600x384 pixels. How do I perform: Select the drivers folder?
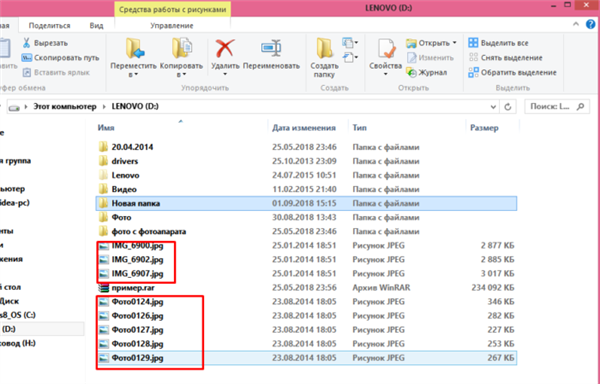coord(306,161)
